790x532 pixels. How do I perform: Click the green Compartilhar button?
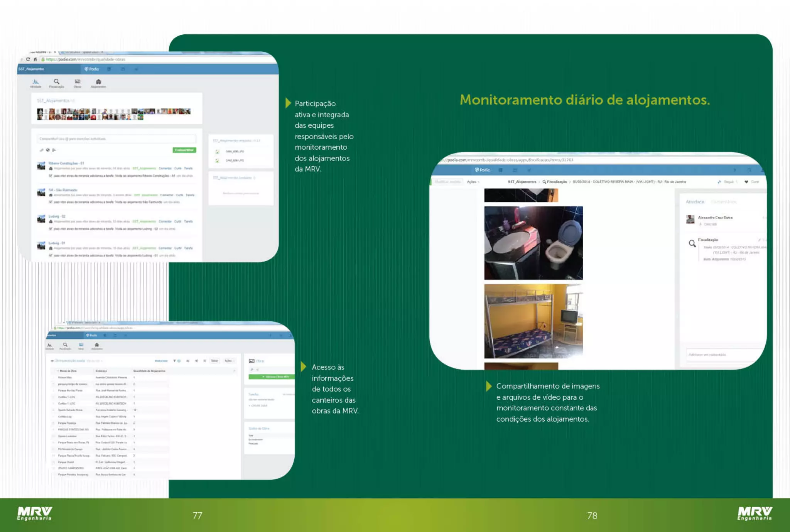(184, 150)
